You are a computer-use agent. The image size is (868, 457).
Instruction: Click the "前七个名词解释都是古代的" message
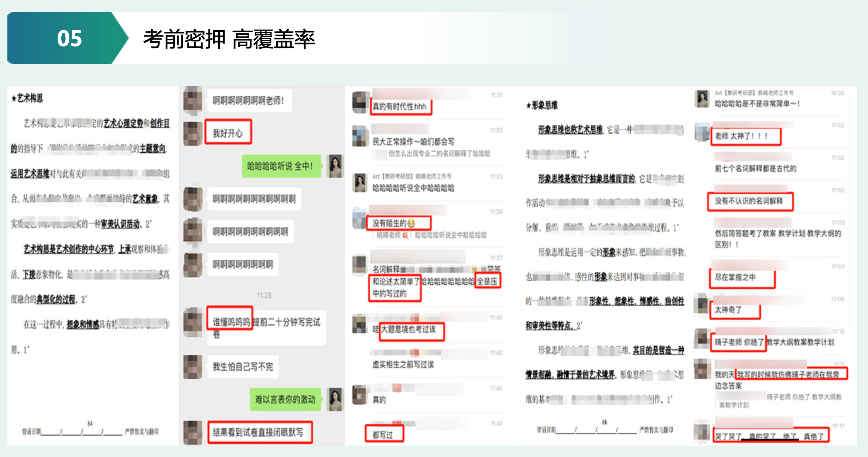pos(755,169)
